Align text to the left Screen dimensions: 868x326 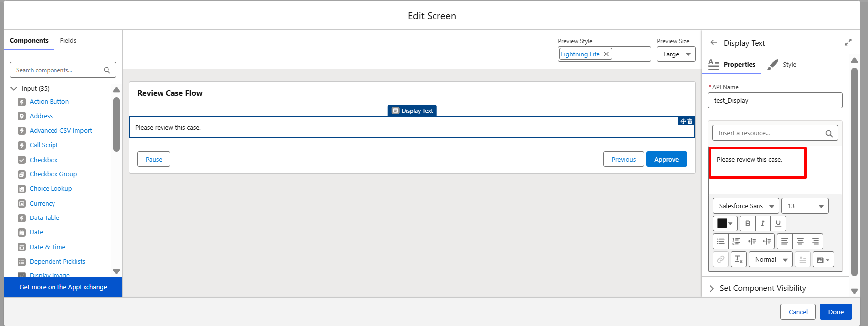[785, 241]
